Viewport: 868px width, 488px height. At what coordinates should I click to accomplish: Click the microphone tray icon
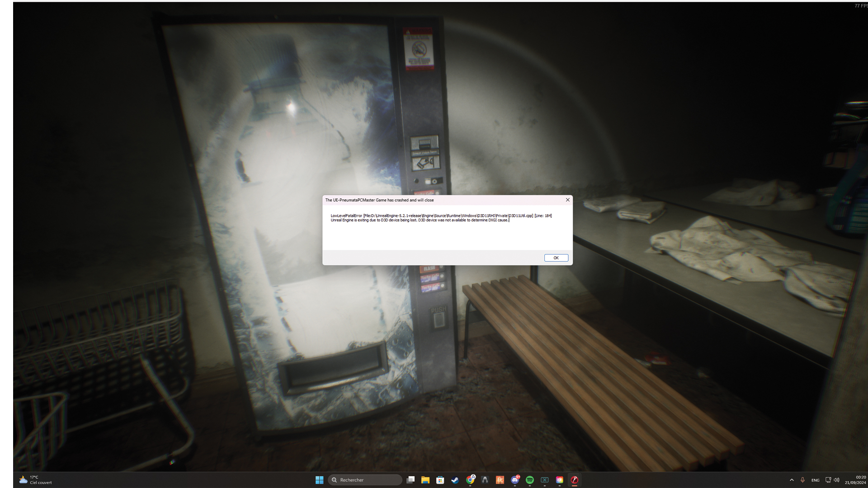pos(802,480)
